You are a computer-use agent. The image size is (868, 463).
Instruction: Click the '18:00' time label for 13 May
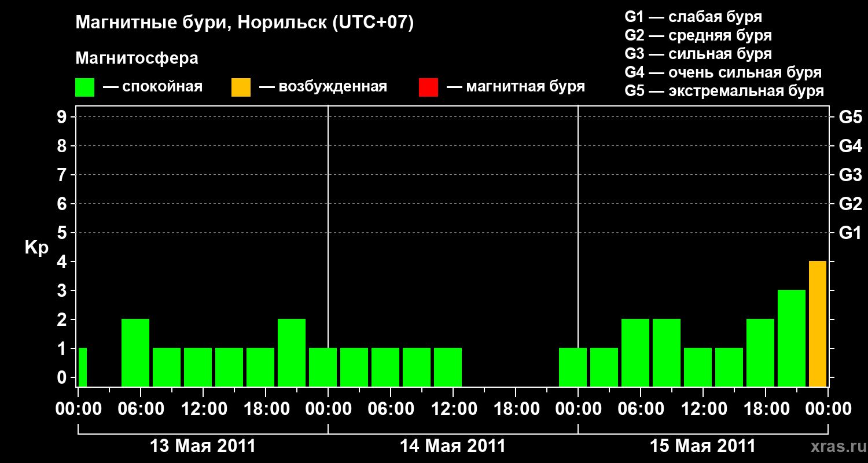pyautogui.click(x=266, y=409)
